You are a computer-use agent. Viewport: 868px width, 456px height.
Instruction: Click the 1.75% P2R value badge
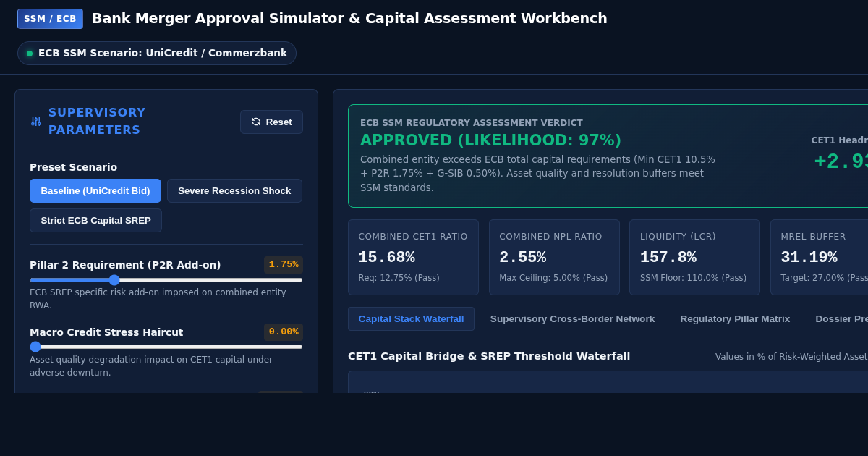284,265
